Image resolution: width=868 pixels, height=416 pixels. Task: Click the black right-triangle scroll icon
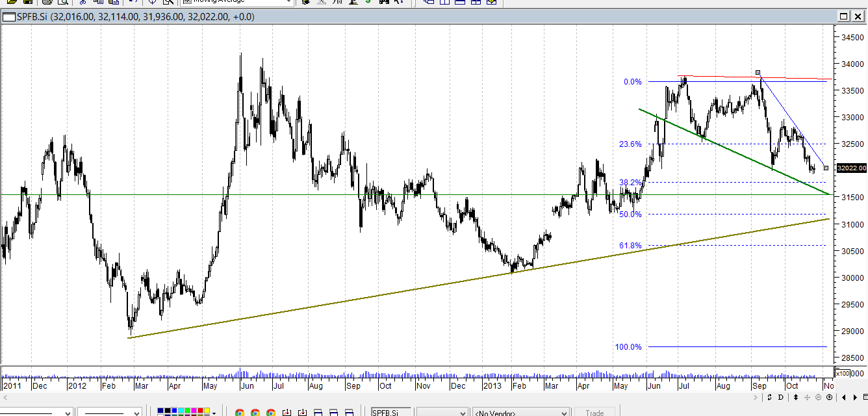coord(855,397)
